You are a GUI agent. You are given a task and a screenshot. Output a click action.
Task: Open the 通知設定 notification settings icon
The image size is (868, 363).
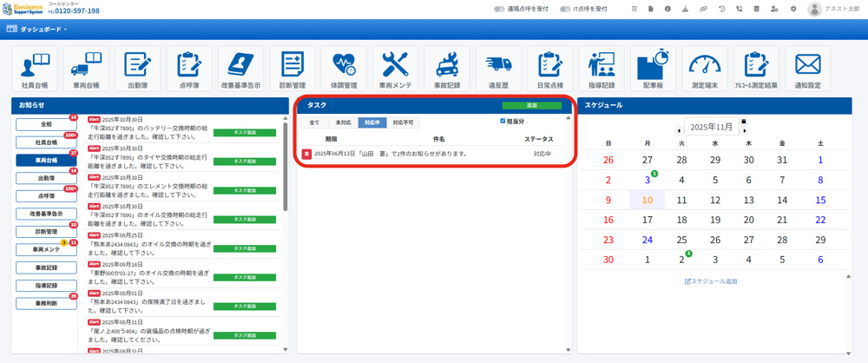[x=807, y=69]
